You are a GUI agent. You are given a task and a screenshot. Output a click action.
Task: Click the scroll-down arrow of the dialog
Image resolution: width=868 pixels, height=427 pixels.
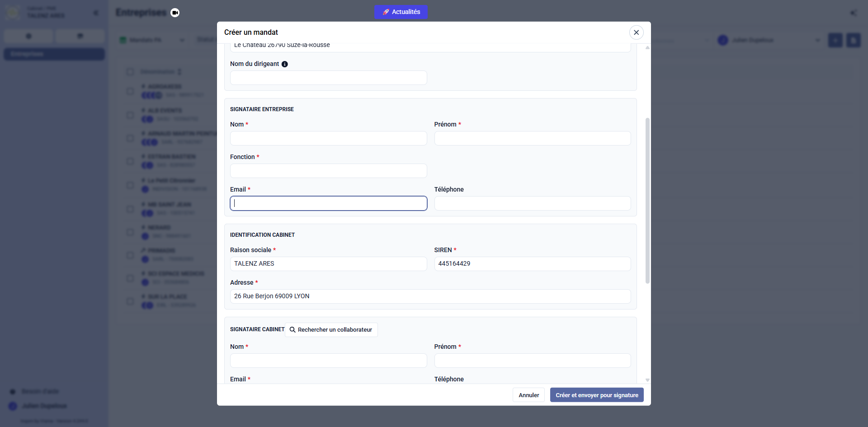point(647,380)
